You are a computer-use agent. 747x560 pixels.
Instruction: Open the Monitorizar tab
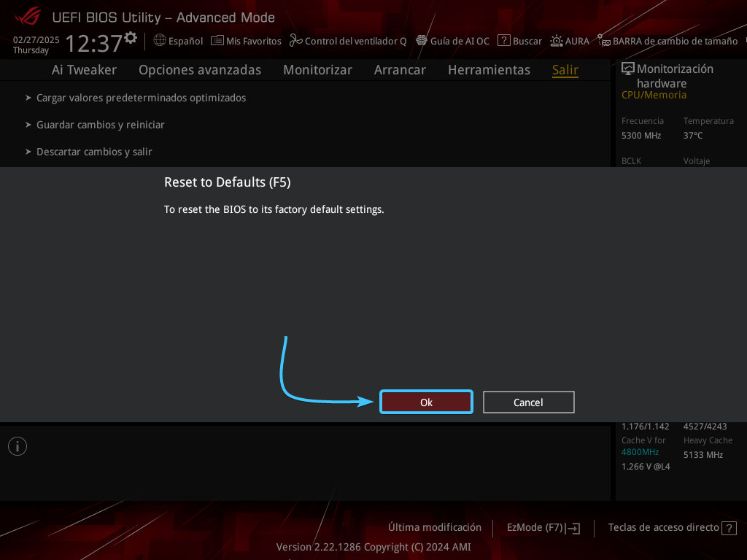tap(318, 70)
